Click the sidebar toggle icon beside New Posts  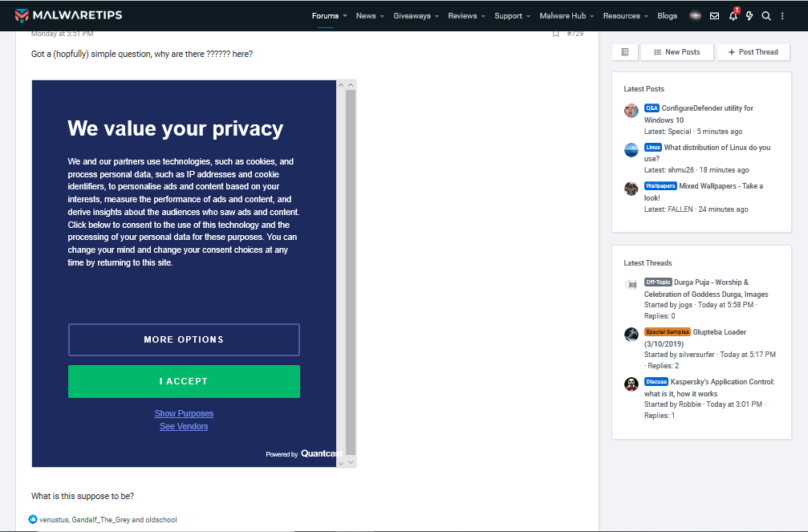click(625, 52)
